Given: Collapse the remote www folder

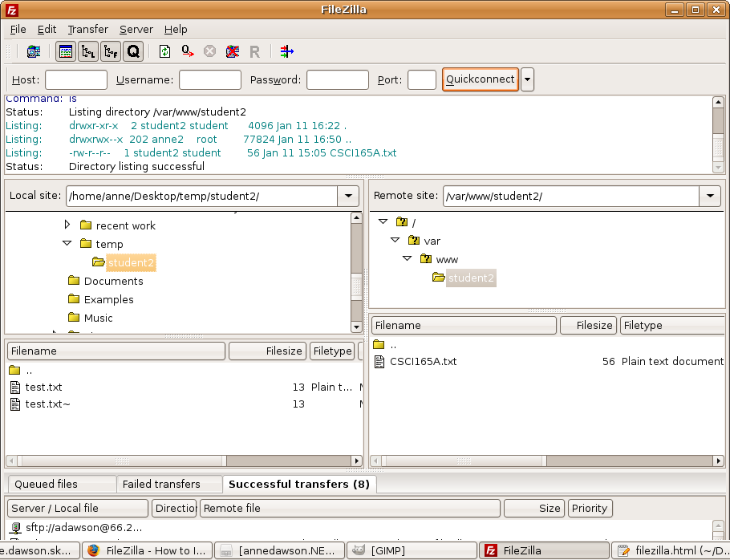Looking at the screenshot, I should click(408, 258).
